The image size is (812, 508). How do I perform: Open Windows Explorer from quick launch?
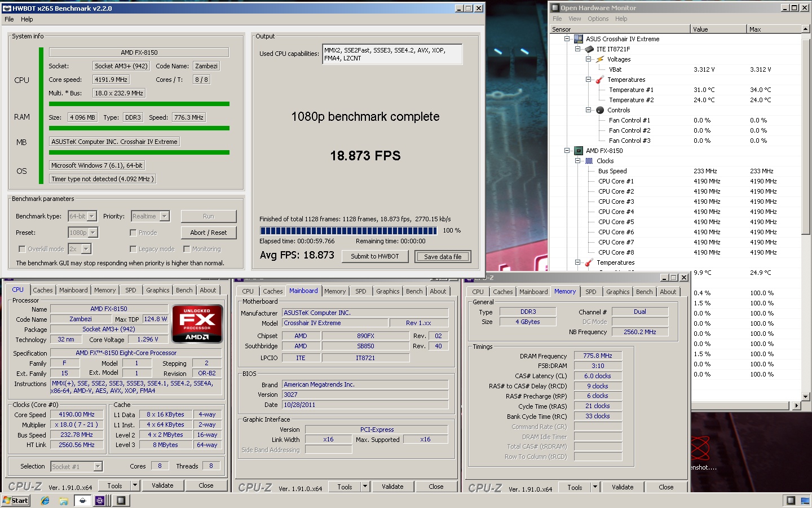pos(64,501)
